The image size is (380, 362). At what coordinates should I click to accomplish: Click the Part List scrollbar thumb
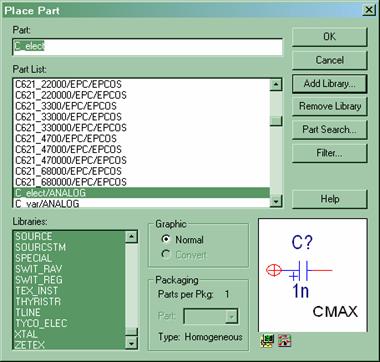276,121
